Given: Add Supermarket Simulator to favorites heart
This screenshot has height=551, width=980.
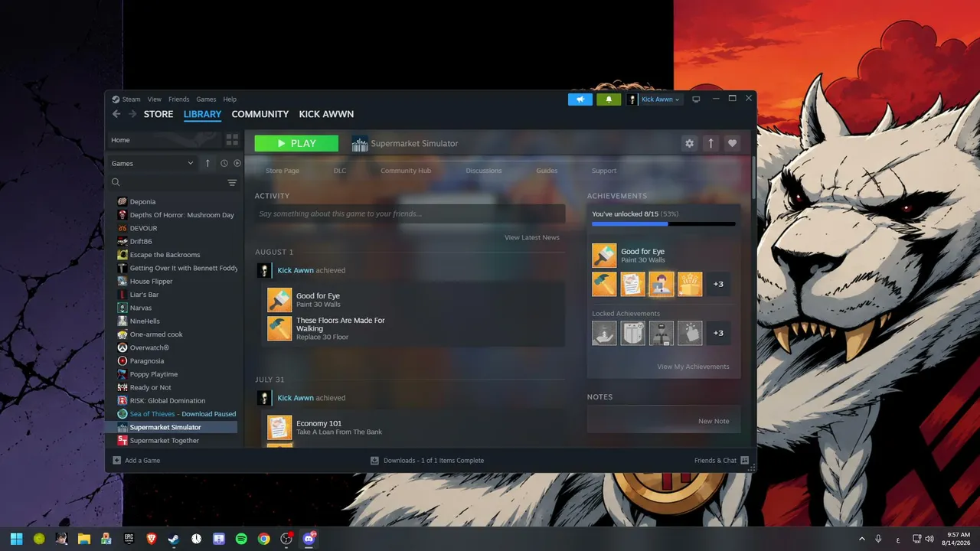Looking at the screenshot, I should tap(733, 143).
